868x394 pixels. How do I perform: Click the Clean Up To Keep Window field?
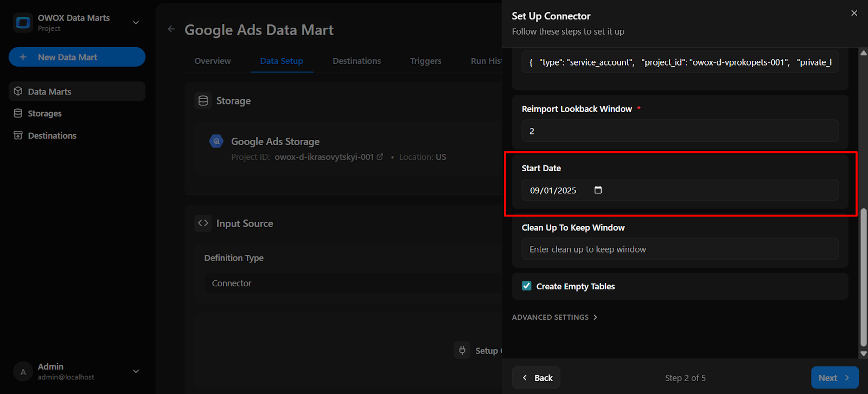(680, 249)
